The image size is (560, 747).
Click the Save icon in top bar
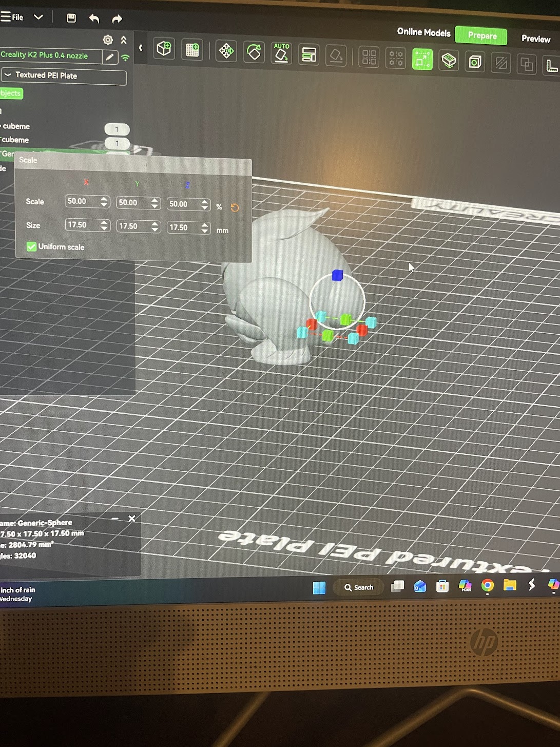pos(71,18)
